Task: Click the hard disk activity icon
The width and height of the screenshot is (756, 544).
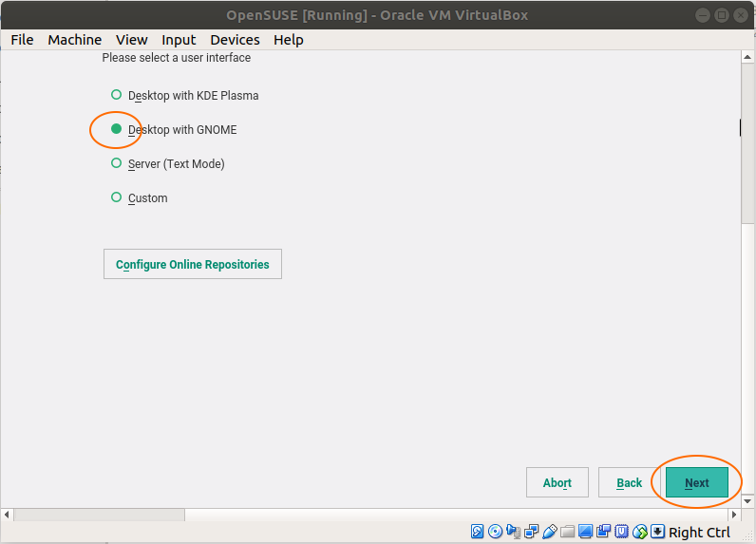Action: click(x=478, y=532)
